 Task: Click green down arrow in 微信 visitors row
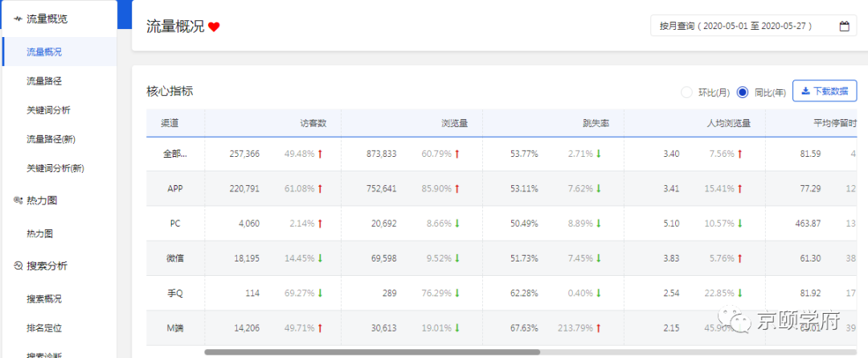[x=320, y=258]
